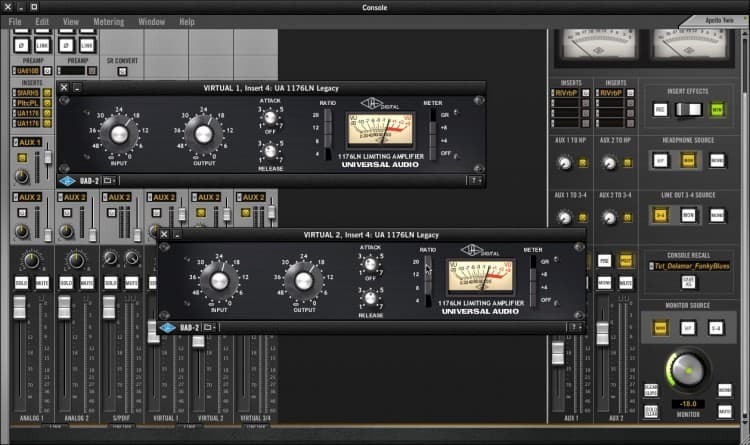Screen dimensions: 750x445
Task: Toggle Insert Effects MON button
Action: [717, 110]
